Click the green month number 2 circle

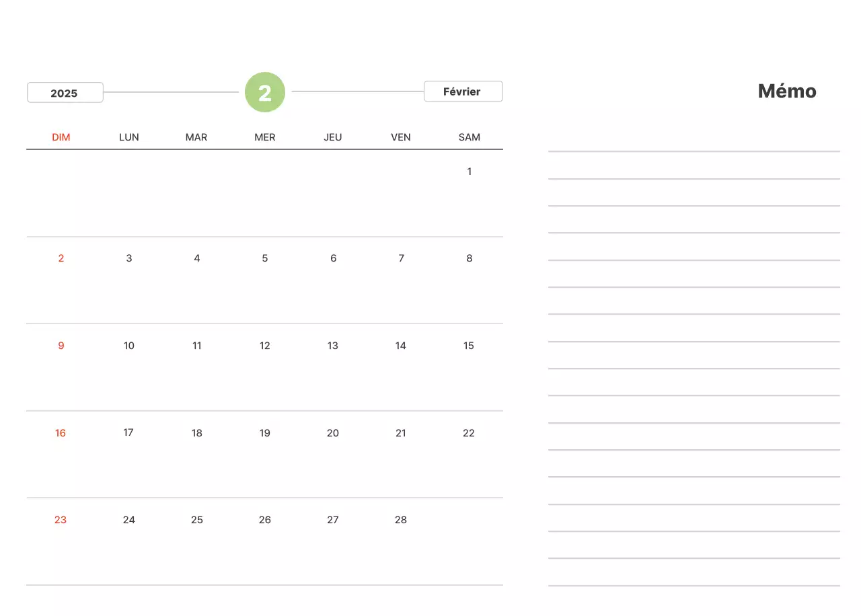point(265,92)
